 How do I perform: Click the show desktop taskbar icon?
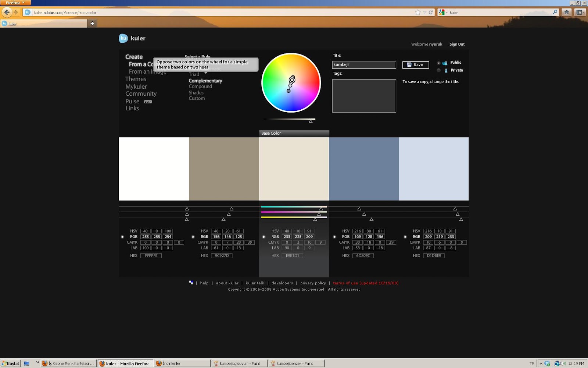coord(26,363)
